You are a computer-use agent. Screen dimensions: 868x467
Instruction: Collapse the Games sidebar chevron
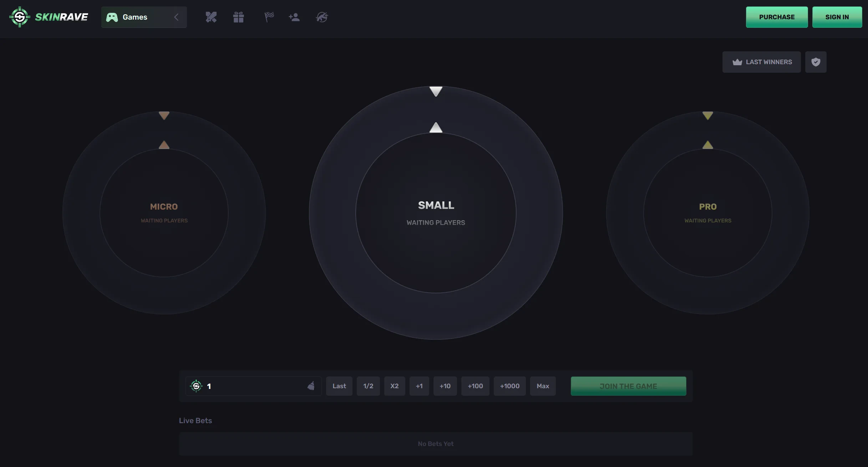coord(176,17)
